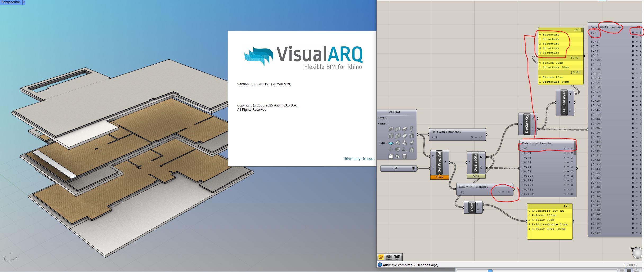The height and width of the screenshot is (272, 644).
Task: Click the VARQAll component title
Action: [x=395, y=112]
